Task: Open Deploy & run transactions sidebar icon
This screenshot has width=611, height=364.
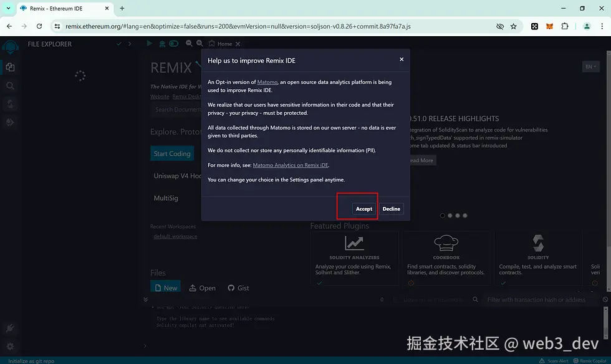Action: coord(10,122)
